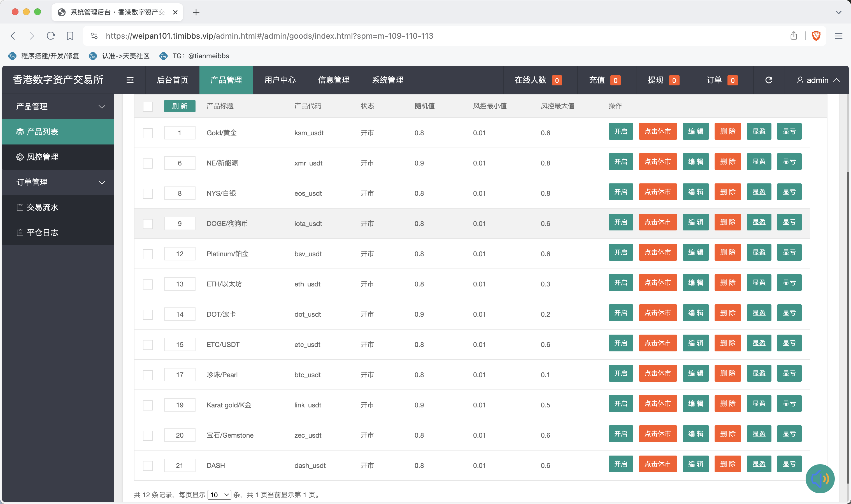Collapse the 产品管理 sidebar group
This screenshot has height=504, width=851.
pyautogui.click(x=58, y=107)
